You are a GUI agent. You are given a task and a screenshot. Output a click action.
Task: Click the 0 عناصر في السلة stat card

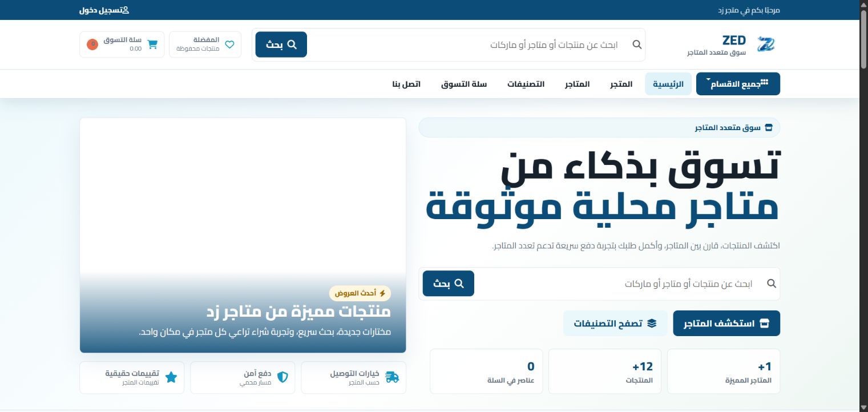click(486, 371)
